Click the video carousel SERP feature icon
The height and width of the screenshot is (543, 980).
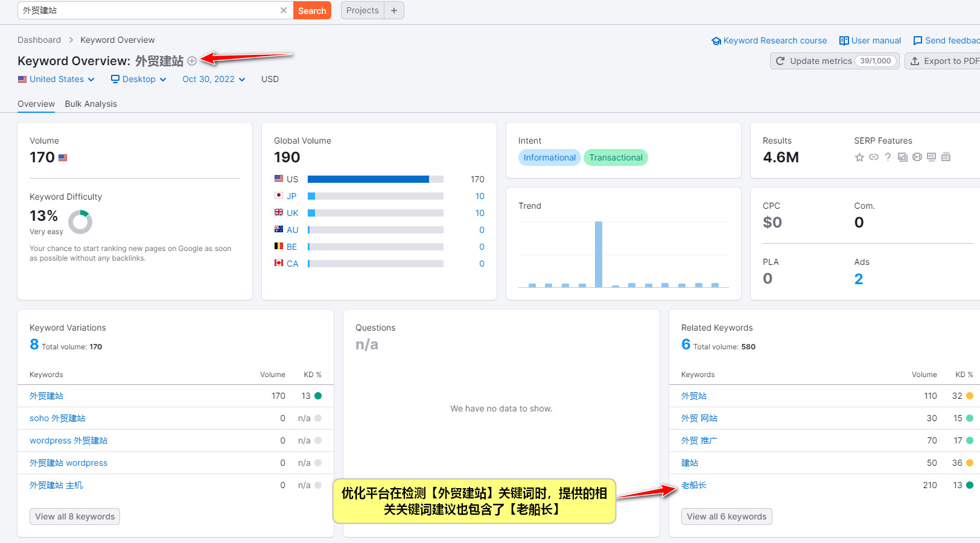917,157
